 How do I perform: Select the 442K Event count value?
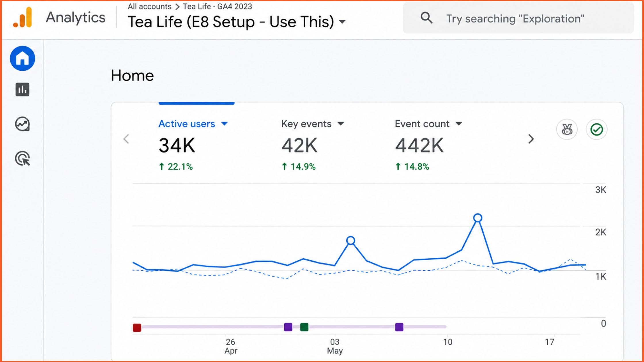[x=419, y=145]
